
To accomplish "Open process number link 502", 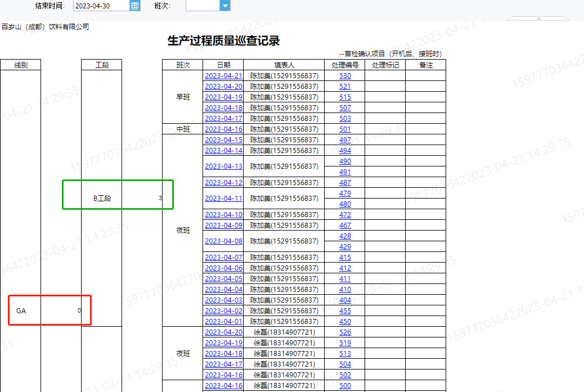I will [x=345, y=375].
